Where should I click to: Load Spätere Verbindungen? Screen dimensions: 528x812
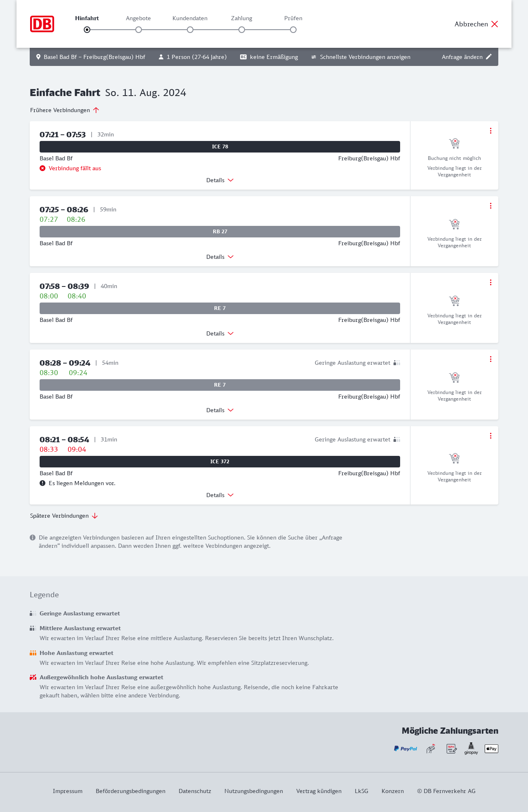click(64, 516)
